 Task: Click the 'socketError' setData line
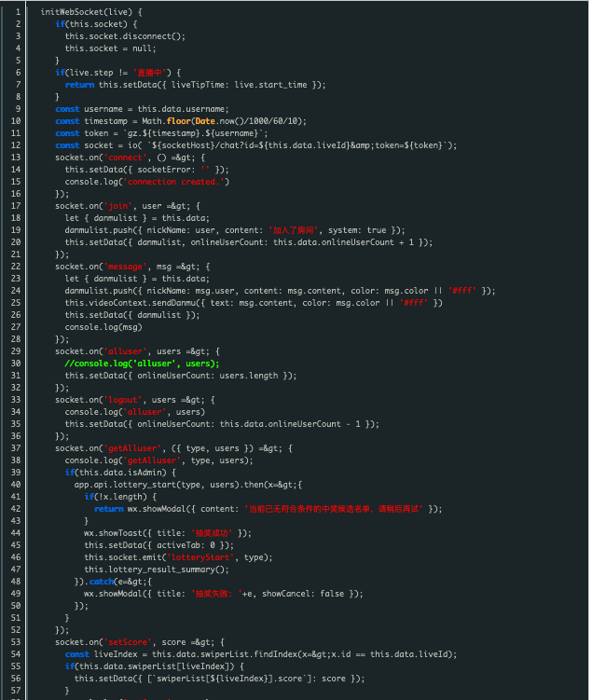(147, 170)
